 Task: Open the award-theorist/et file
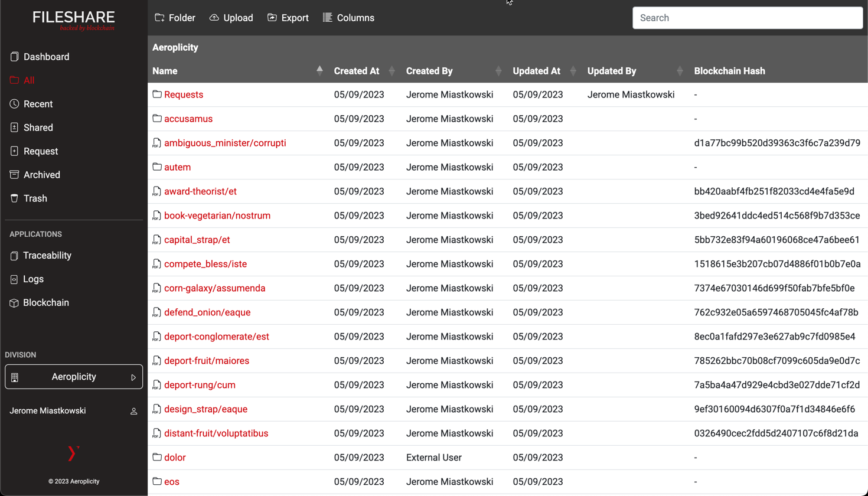200,191
